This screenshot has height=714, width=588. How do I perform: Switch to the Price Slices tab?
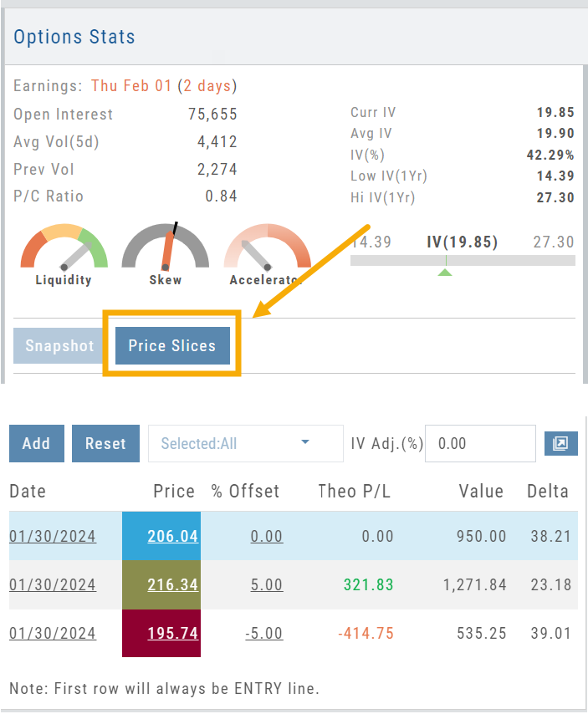[x=171, y=345]
